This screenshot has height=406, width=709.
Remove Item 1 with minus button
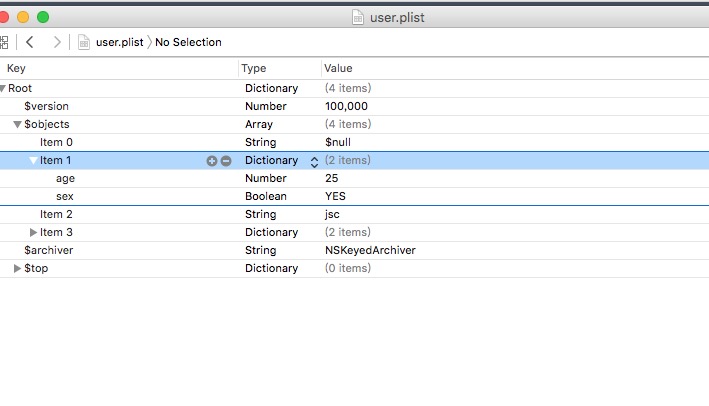pos(226,161)
